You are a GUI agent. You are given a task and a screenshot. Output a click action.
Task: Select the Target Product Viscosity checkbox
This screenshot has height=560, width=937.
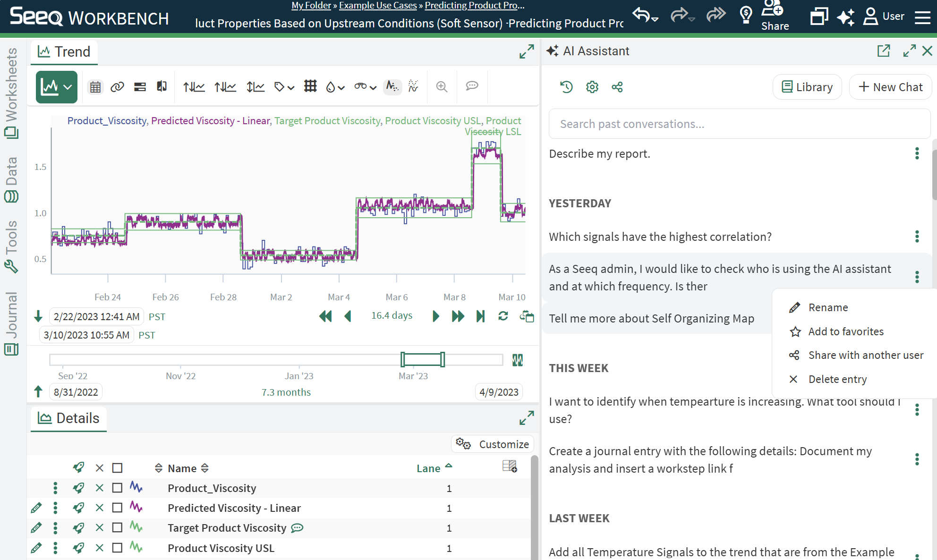[117, 527]
